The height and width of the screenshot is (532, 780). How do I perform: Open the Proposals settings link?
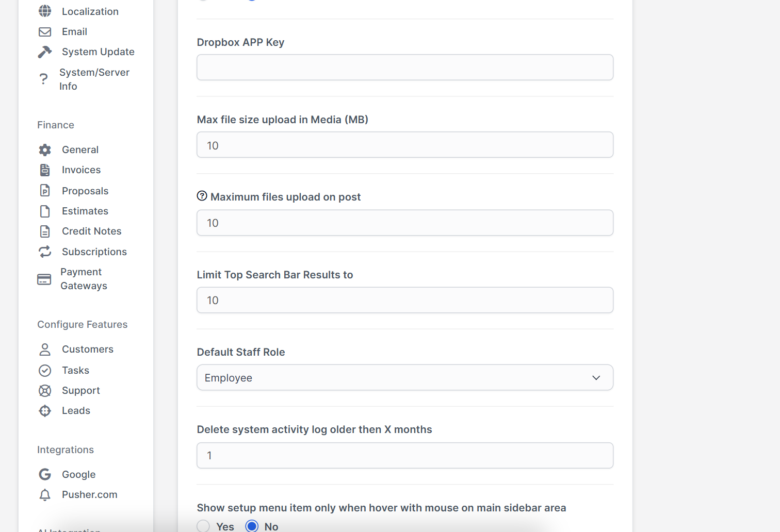pos(85,191)
